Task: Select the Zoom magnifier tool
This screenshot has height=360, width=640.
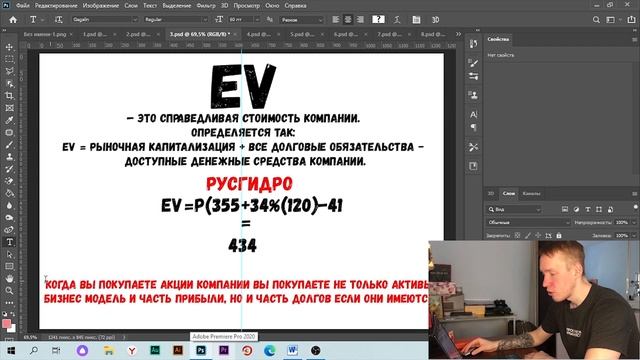Action: coord(9,291)
